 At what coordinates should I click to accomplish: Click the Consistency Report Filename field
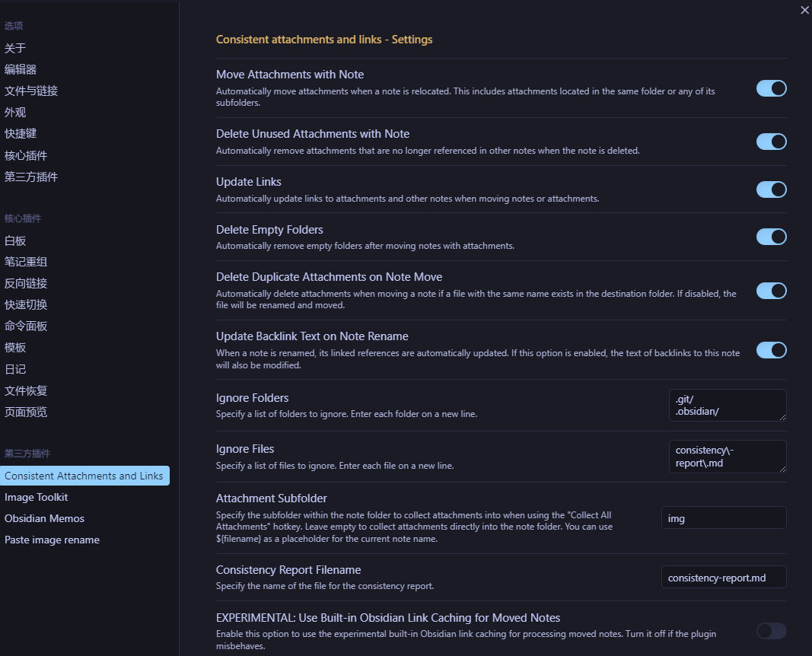coord(723,578)
